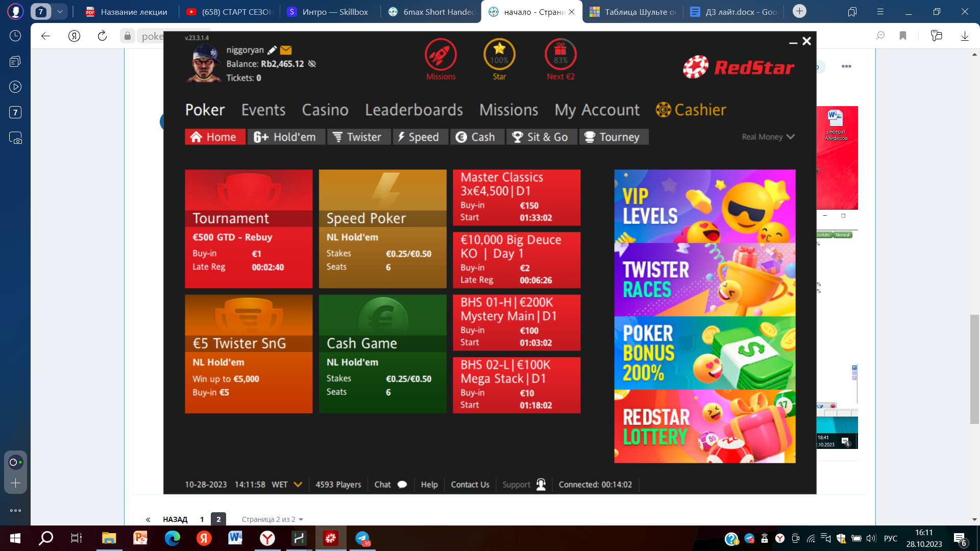This screenshot has width=980, height=551.
Task: Open browser history sidebar icon
Action: pos(15,36)
